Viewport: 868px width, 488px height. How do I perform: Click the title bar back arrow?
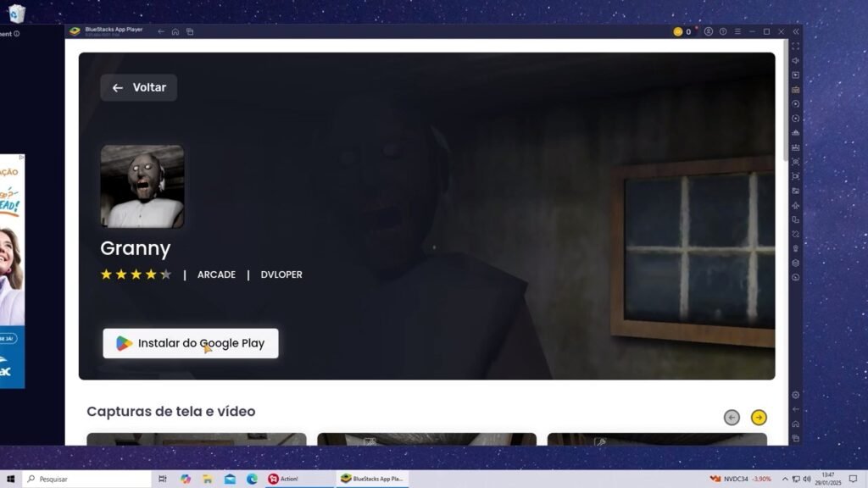[x=160, y=31]
